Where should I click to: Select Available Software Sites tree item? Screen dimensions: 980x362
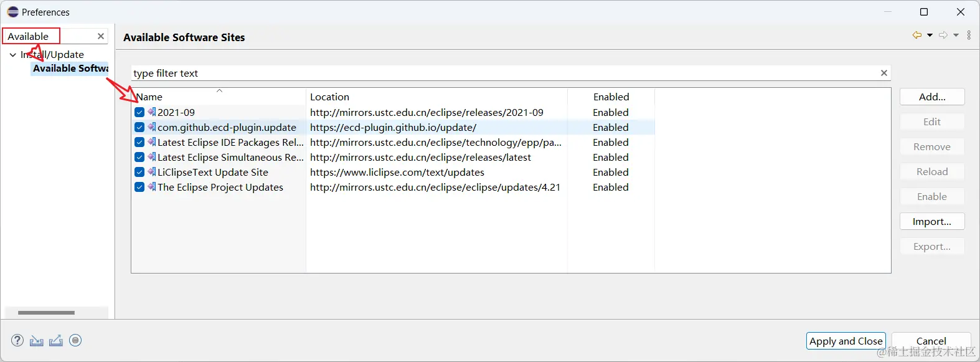70,69
